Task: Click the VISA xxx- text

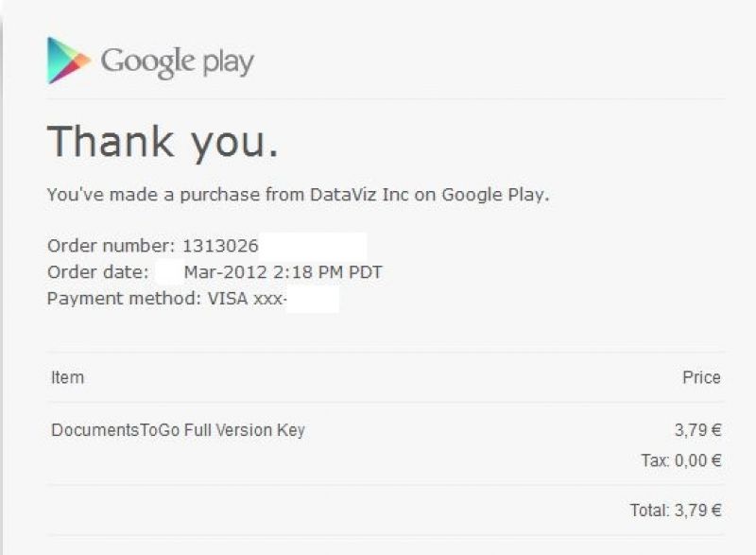Action: [x=248, y=299]
